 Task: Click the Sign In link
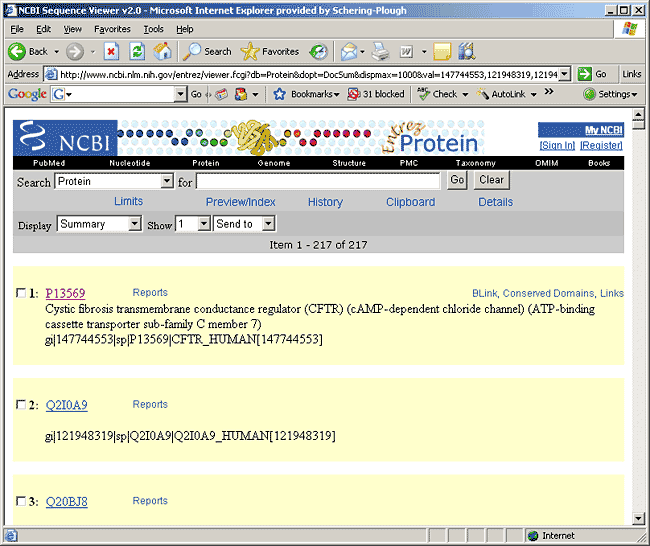(557, 145)
